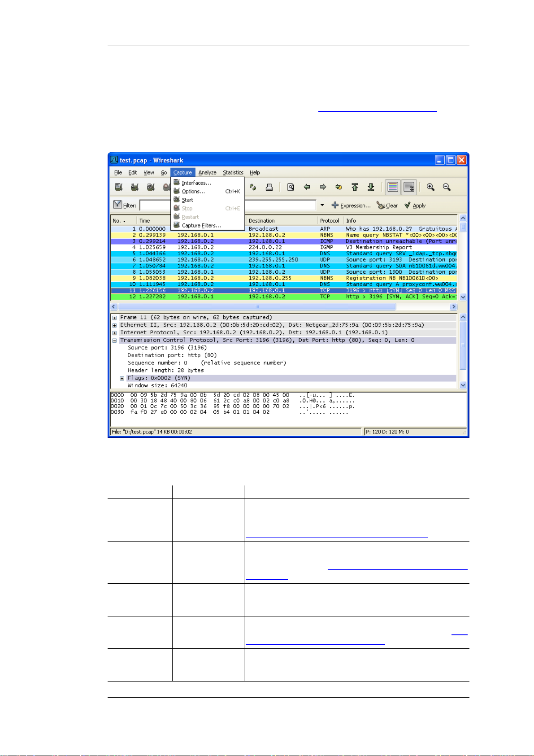Open the File menu
534x756 pixels.
point(118,173)
